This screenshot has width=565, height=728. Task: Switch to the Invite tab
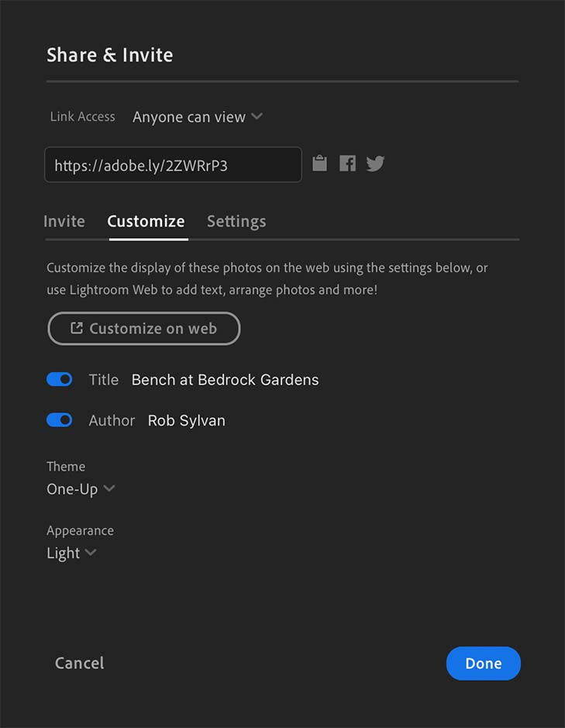(64, 221)
